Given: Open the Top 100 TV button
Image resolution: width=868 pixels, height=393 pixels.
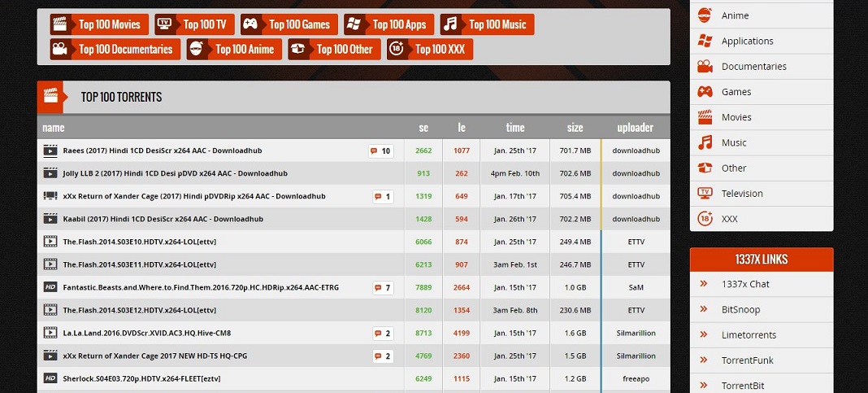Looking at the screenshot, I should point(194,24).
